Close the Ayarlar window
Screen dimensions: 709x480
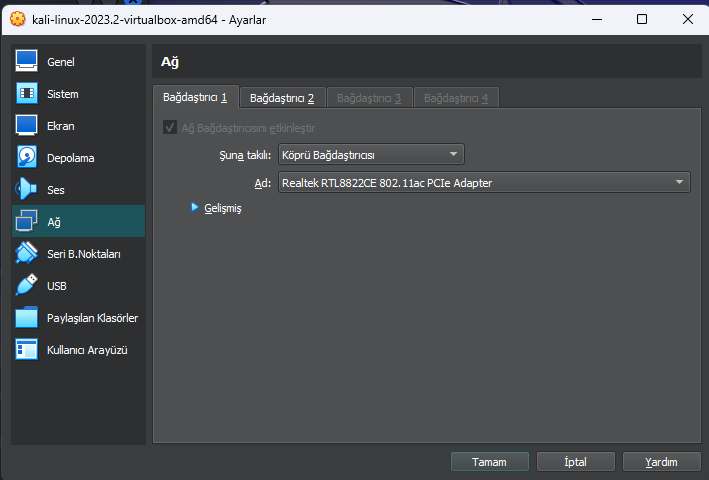click(x=687, y=19)
